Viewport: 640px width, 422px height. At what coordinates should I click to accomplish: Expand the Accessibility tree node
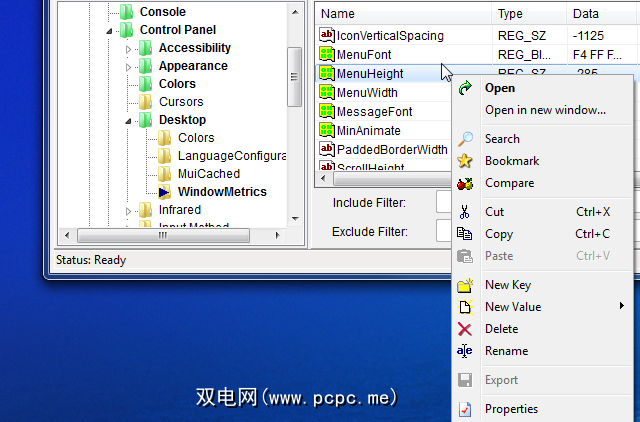pos(128,49)
